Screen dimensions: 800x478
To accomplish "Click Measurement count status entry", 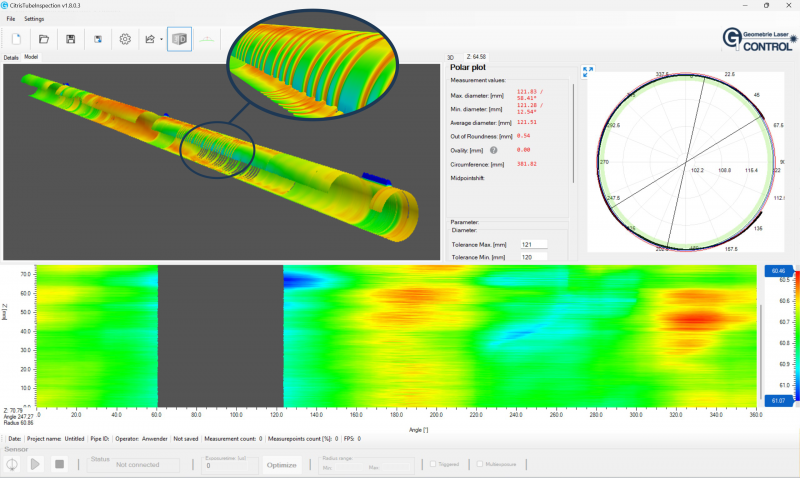I will 233,439.
